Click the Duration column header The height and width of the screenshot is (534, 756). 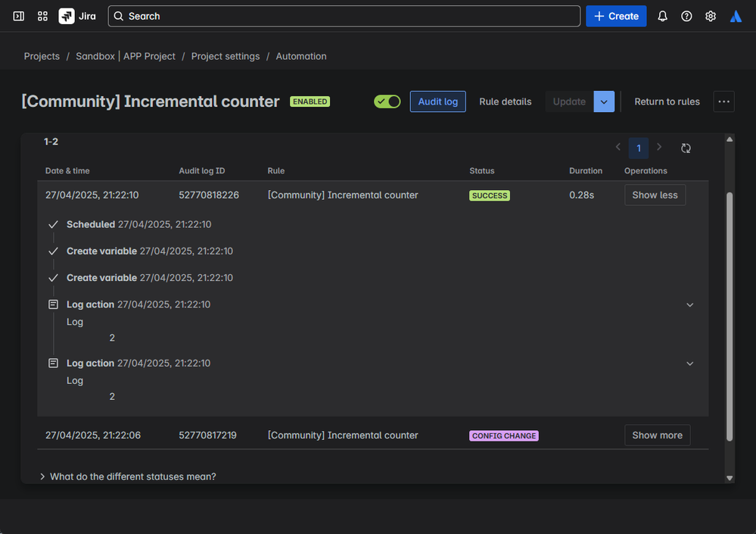coord(585,170)
